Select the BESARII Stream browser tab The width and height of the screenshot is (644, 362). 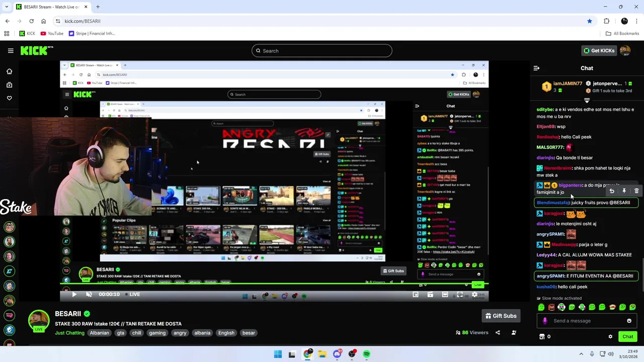point(52,7)
